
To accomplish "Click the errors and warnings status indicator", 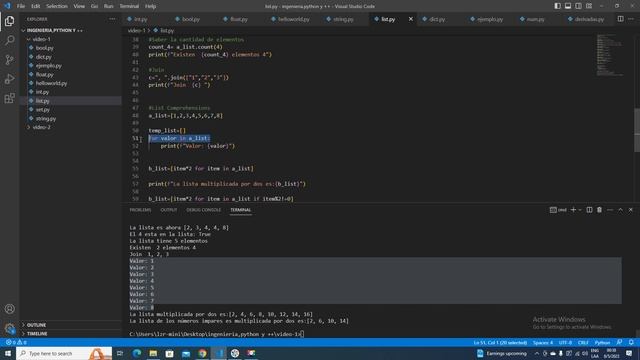I will [16, 342].
